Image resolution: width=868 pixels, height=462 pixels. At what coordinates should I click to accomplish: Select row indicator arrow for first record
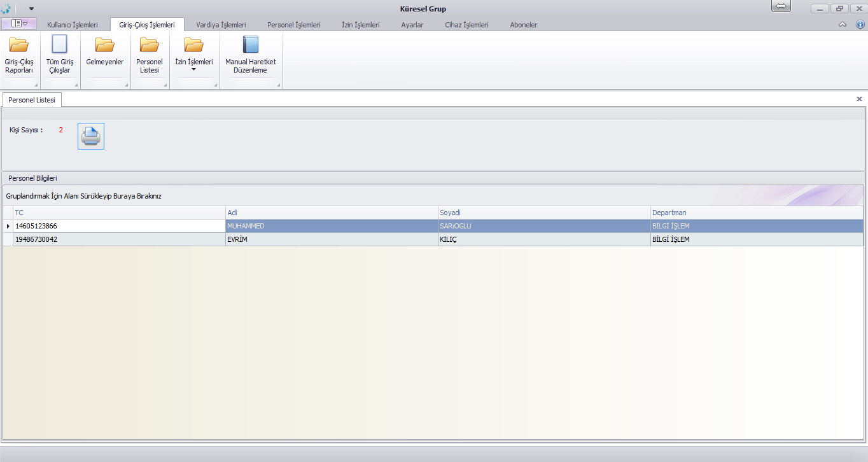click(8, 226)
